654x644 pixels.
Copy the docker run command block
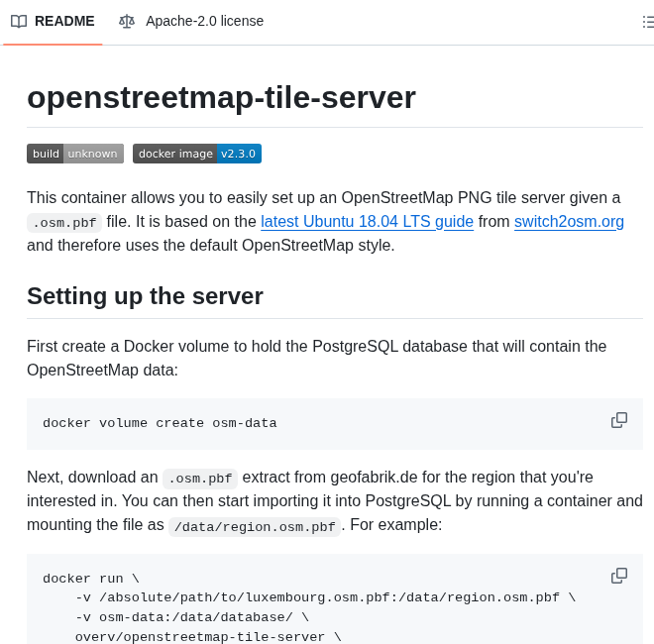point(619,576)
